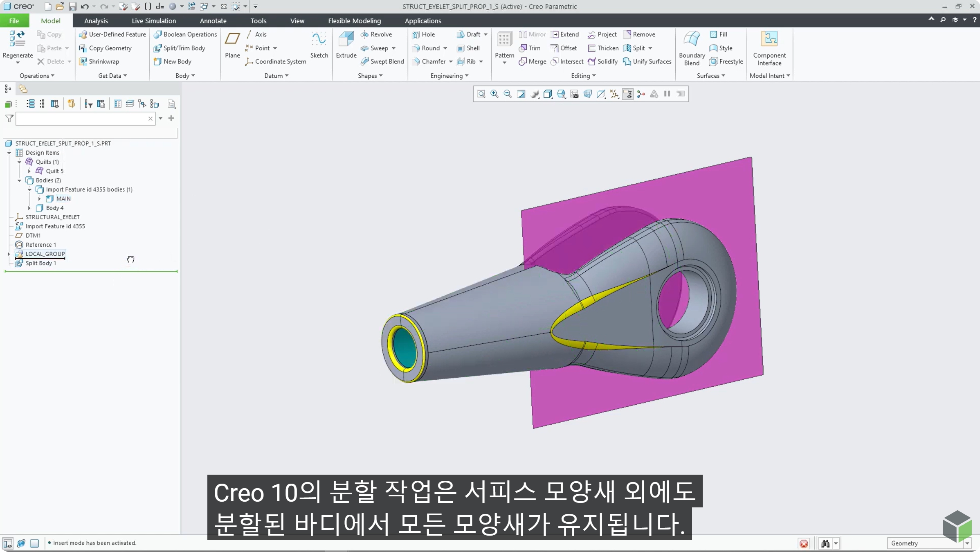Select the Shell tool

[468, 48]
